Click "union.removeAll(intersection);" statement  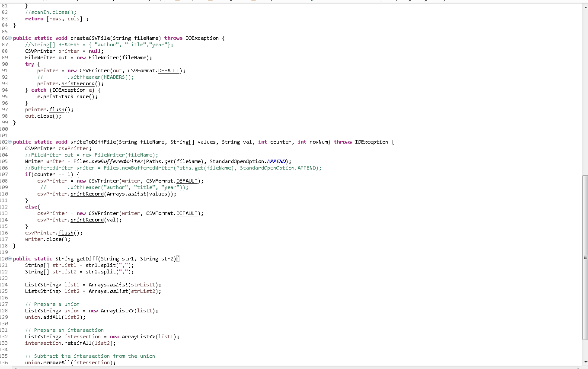(x=70, y=363)
